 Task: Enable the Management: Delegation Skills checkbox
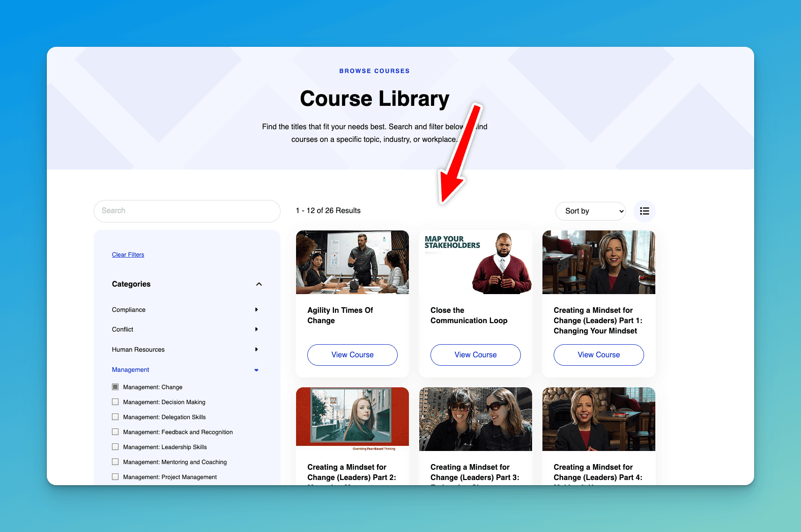(x=115, y=417)
